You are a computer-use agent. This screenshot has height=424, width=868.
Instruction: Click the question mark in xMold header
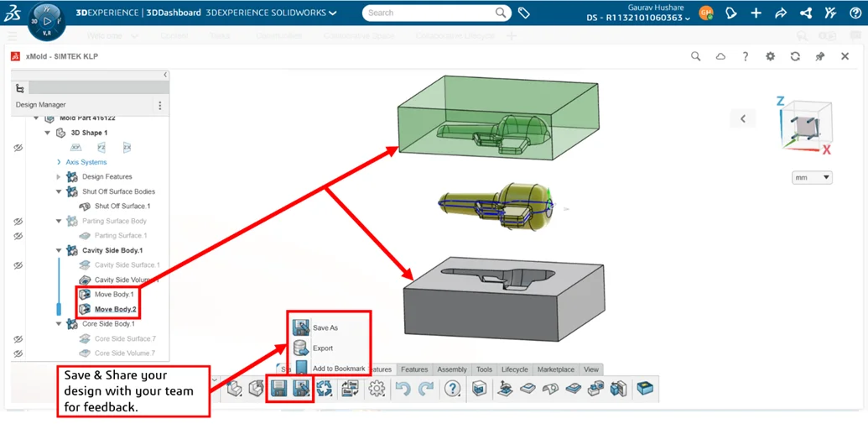point(746,56)
